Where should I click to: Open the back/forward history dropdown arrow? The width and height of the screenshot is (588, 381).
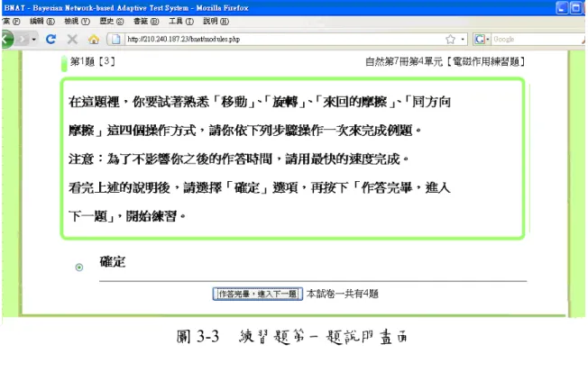tap(33, 40)
